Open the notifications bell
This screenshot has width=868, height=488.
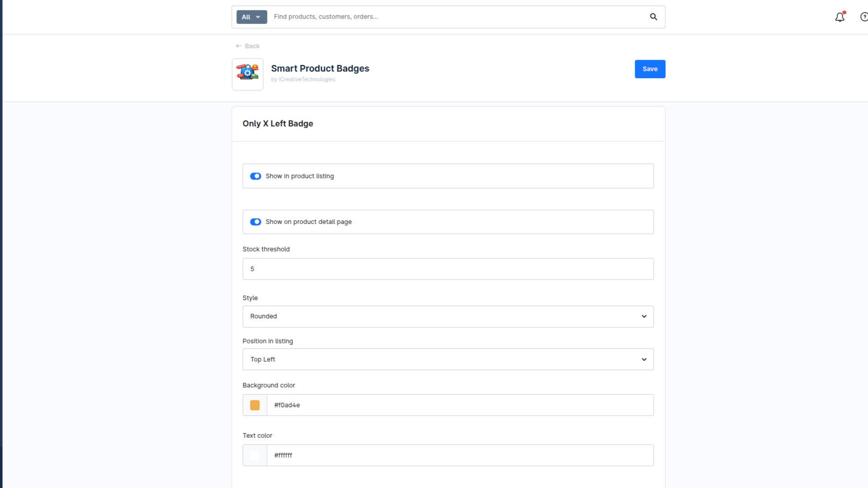[840, 17]
